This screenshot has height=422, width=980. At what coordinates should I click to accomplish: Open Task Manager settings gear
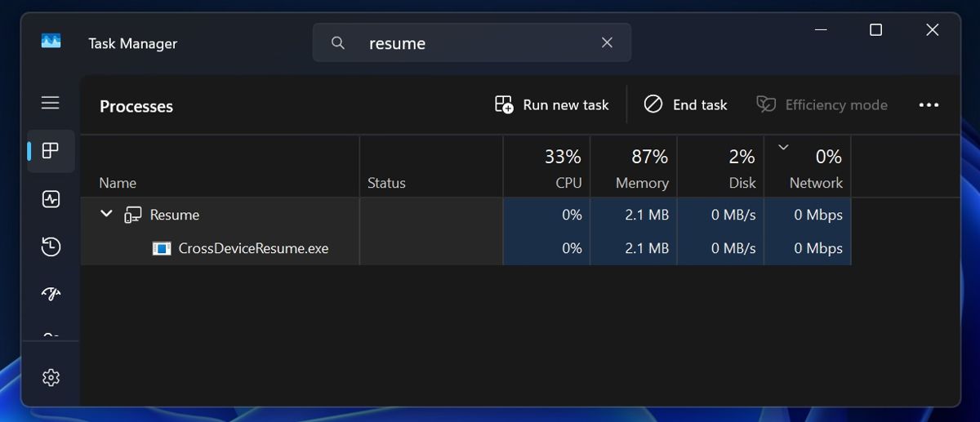click(51, 377)
